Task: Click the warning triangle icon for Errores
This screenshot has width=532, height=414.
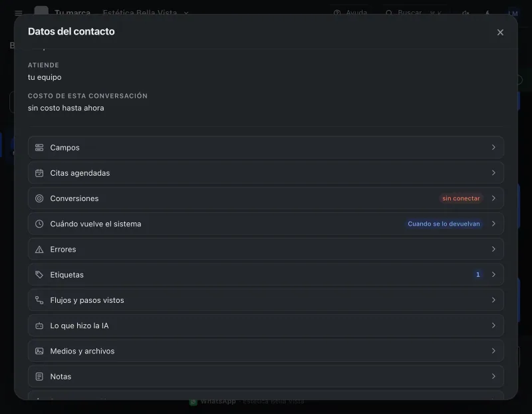Action: 39,250
